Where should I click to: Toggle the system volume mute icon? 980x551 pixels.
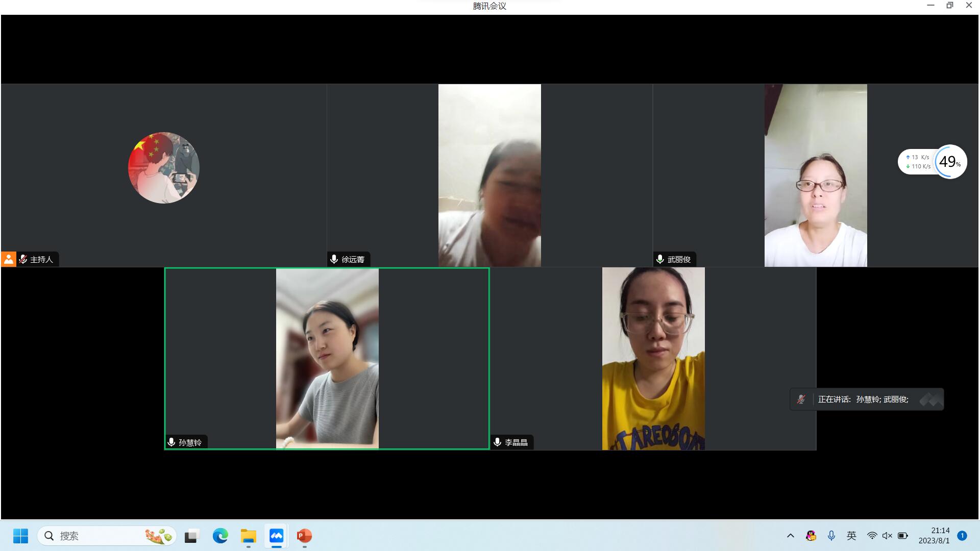click(887, 536)
